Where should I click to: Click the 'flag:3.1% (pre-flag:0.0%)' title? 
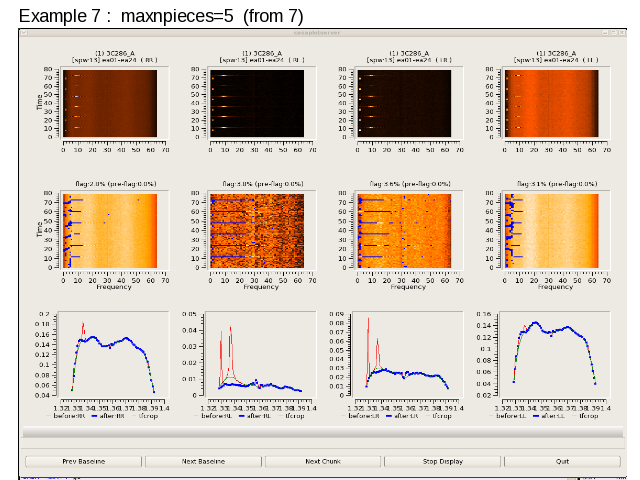(x=557, y=184)
